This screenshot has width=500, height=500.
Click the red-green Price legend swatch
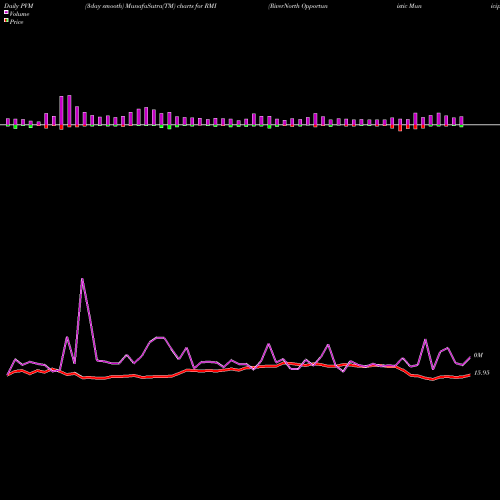[6, 20]
